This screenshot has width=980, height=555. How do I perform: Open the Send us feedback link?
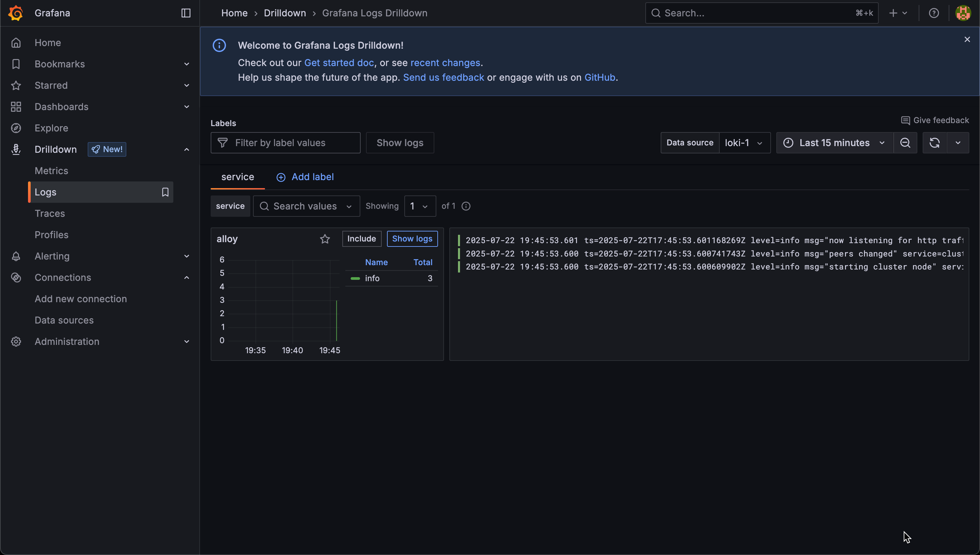444,77
